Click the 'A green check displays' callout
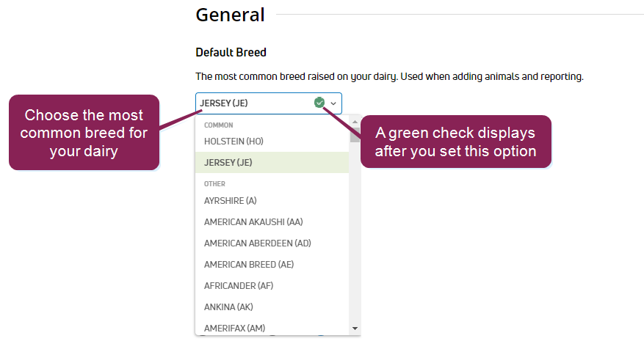Image resolution: width=644 pixels, height=352 pixels. click(x=455, y=142)
